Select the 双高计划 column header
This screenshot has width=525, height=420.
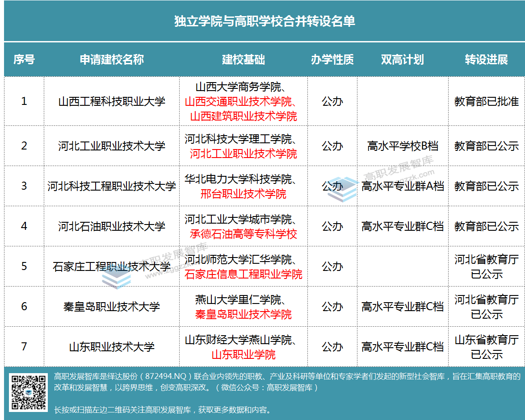(x=403, y=60)
